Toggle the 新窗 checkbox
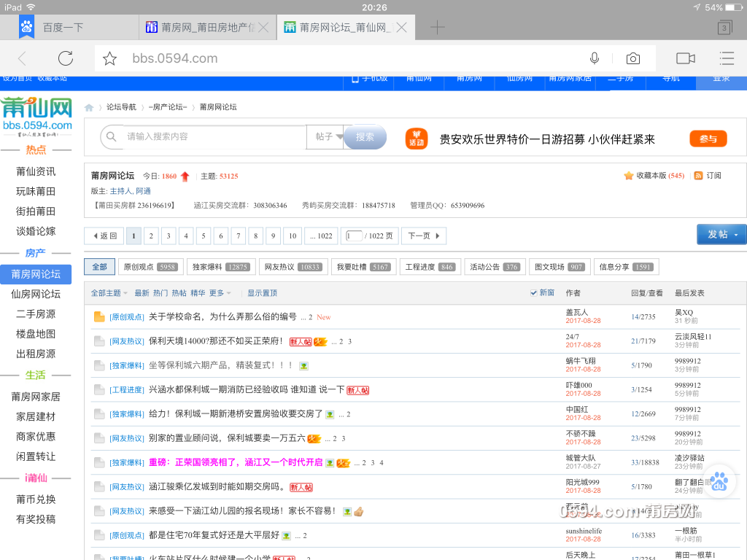Image resolution: width=747 pixels, height=560 pixels. click(533, 293)
